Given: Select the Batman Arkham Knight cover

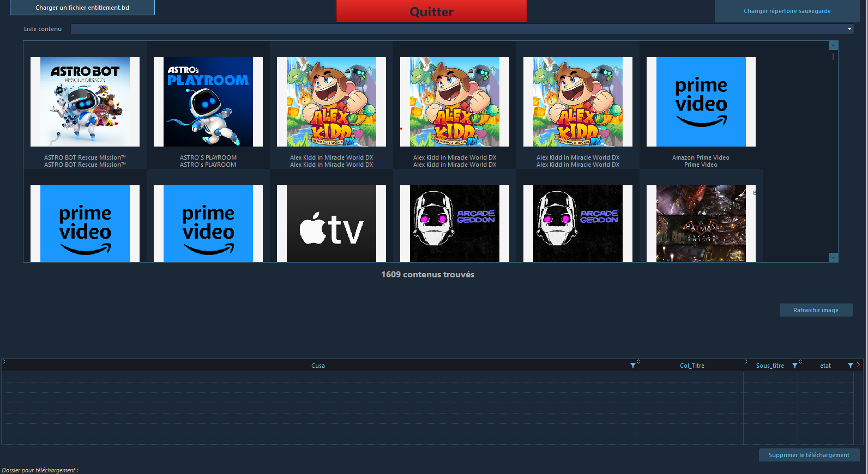Looking at the screenshot, I should [701, 223].
